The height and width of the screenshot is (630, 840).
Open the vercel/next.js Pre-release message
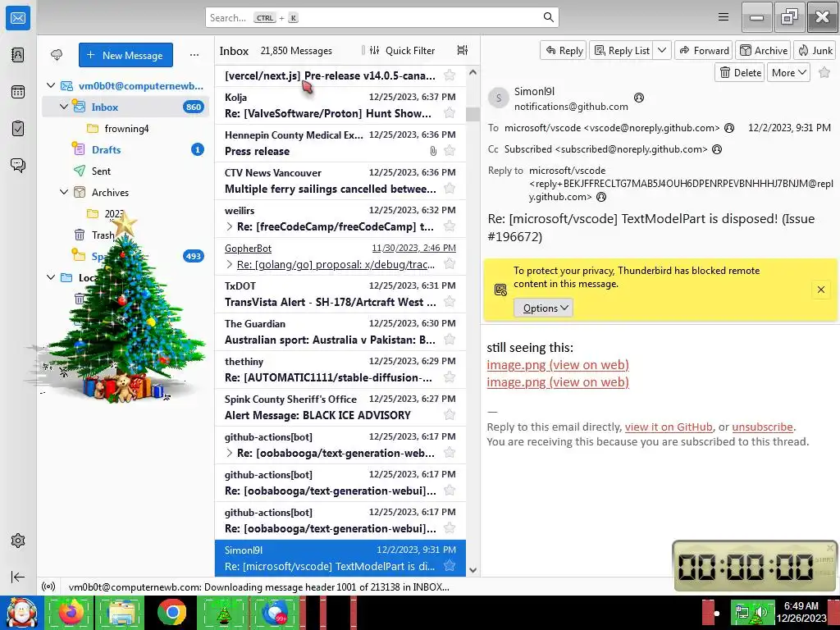[340, 75]
